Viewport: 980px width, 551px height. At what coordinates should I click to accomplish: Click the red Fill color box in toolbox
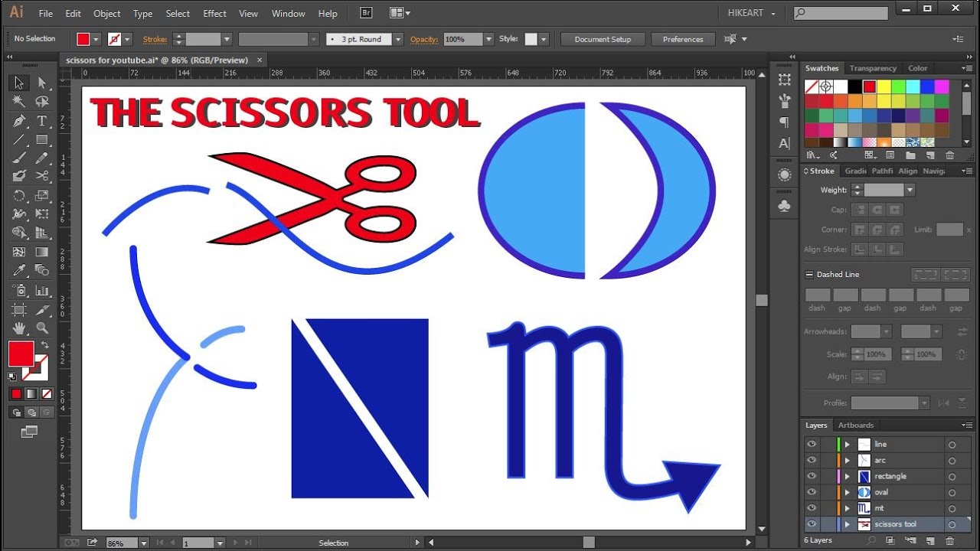(x=21, y=354)
